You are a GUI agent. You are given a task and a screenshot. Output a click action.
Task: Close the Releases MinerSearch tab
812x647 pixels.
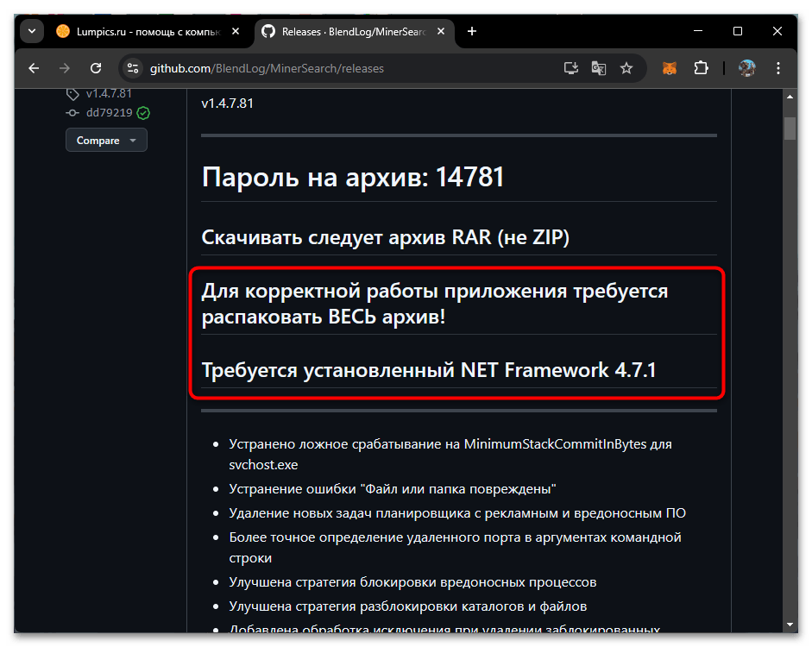pos(441,32)
